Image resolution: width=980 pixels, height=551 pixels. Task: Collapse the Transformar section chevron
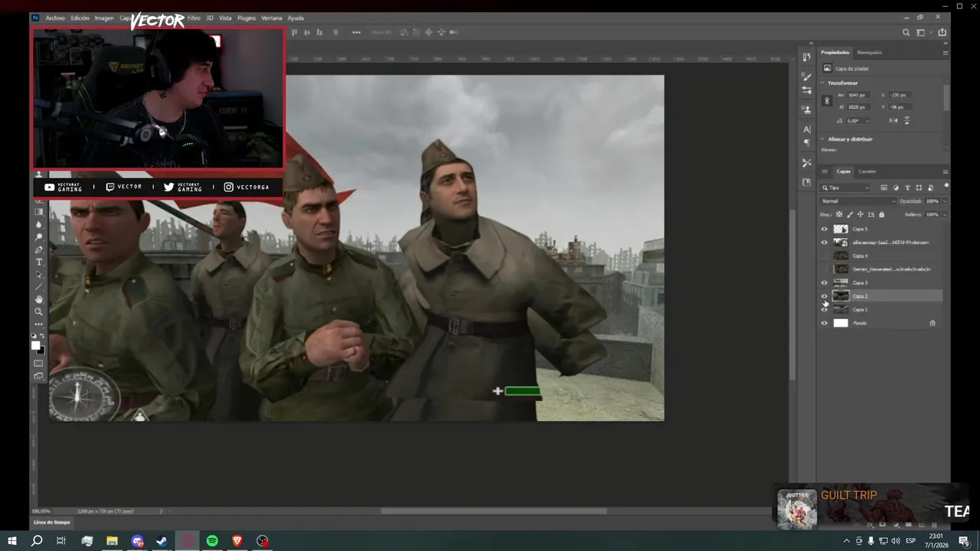[x=822, y=83]
